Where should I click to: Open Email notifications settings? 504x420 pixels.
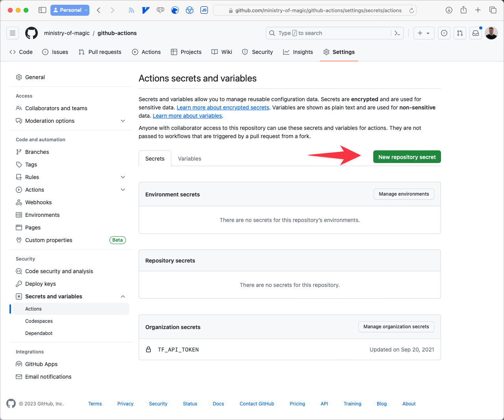(x=71, y=377)
